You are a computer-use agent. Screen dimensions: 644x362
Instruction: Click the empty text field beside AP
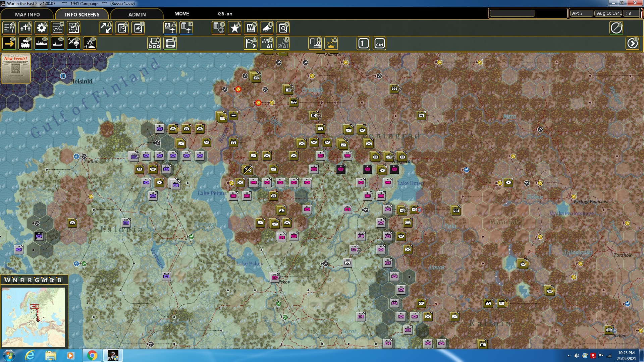tap(512, 13)
